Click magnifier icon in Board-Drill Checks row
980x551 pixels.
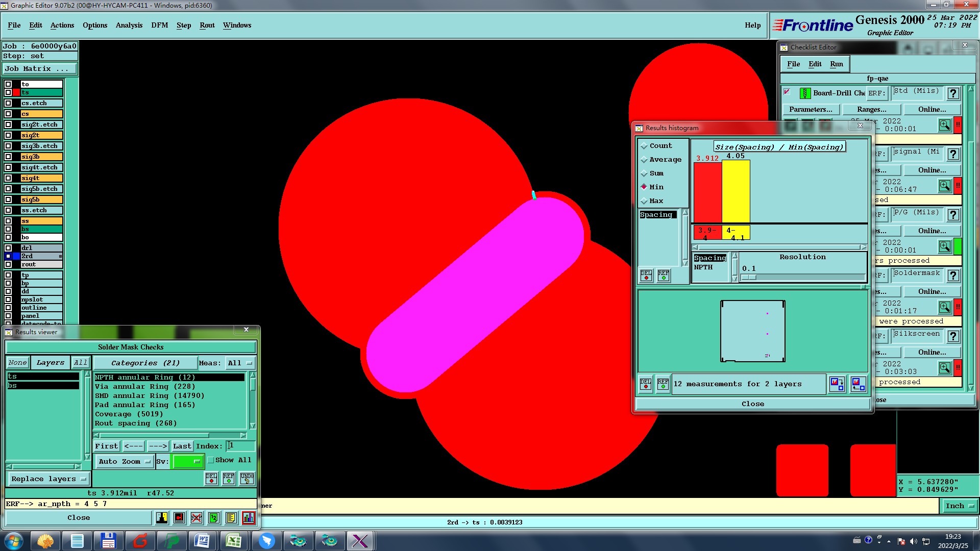(x=944, y=125)
